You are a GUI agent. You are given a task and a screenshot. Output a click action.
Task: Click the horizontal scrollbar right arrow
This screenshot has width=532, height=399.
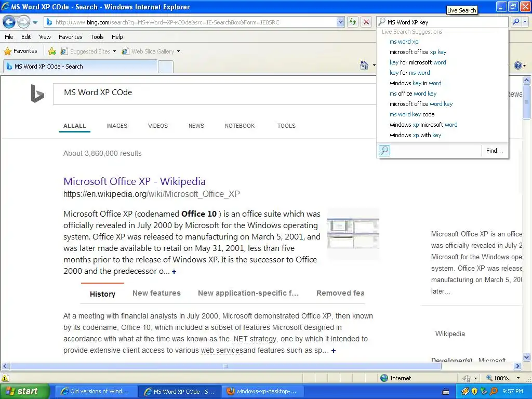(x=517, y=366)
